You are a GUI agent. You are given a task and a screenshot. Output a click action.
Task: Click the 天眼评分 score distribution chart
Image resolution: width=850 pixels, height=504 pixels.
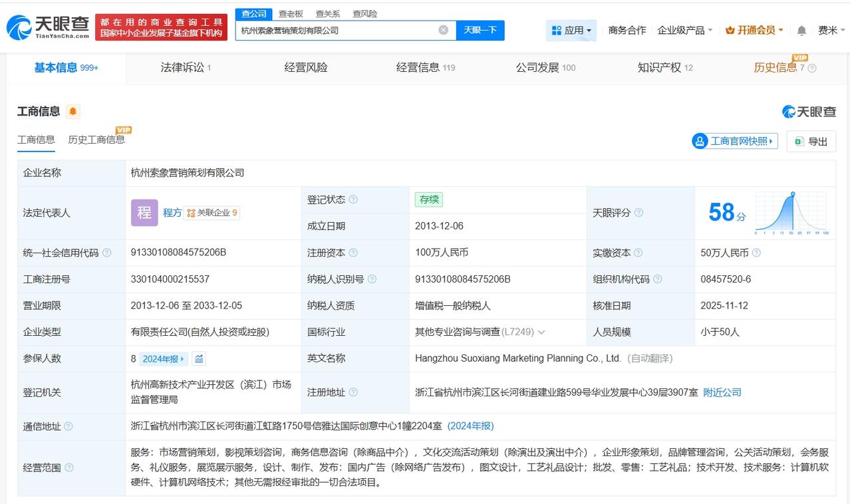pyautogui.click(x=791, y=213)
